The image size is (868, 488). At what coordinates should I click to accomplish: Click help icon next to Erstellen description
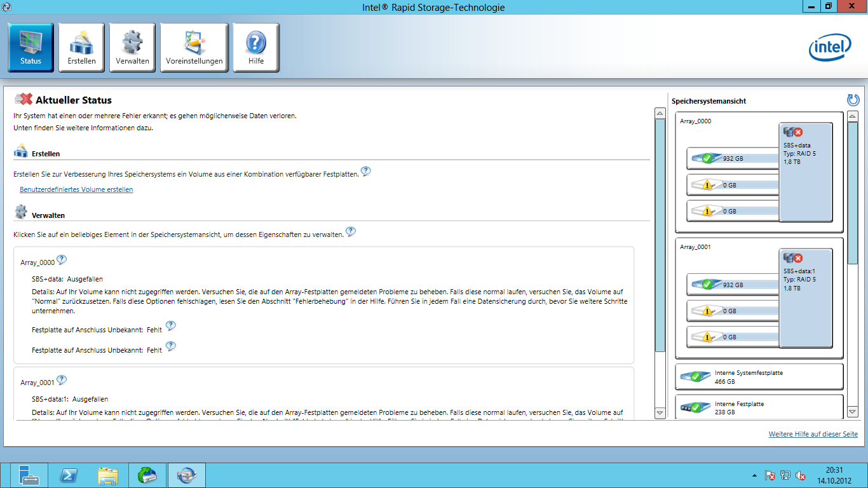(x=365, y=172)
